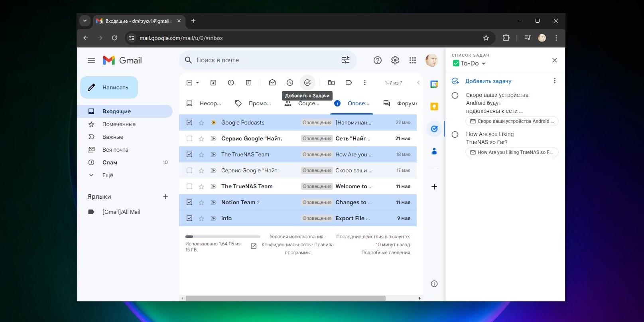Open the Условия использования link
Viewport: 644px width, 322px height.
pos(296,237)
